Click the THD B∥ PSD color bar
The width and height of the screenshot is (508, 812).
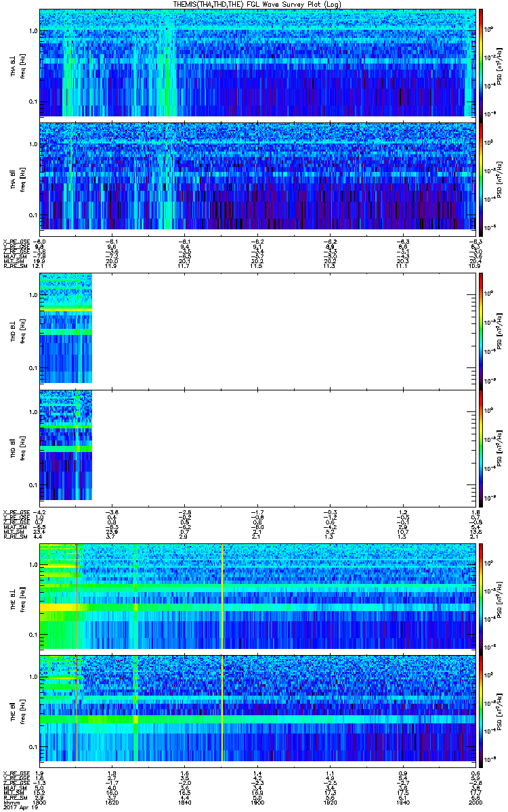click(x=480, y=449)
